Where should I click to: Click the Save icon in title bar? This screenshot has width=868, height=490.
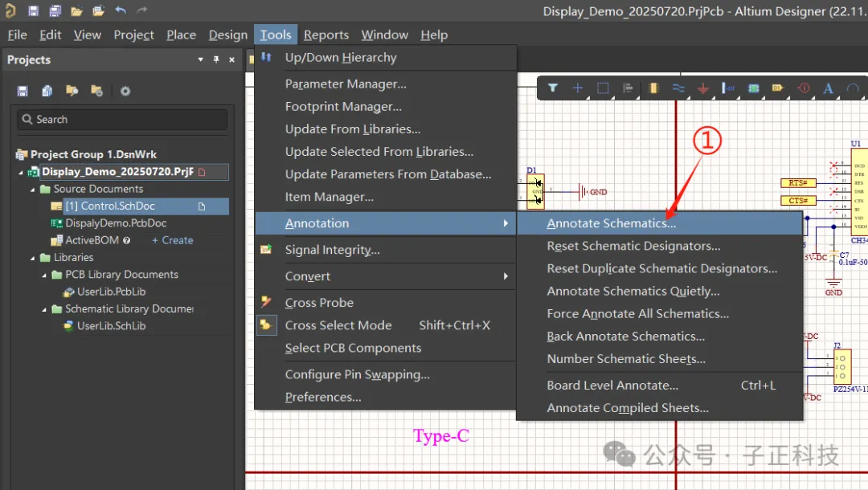click(x=33, y=10)
